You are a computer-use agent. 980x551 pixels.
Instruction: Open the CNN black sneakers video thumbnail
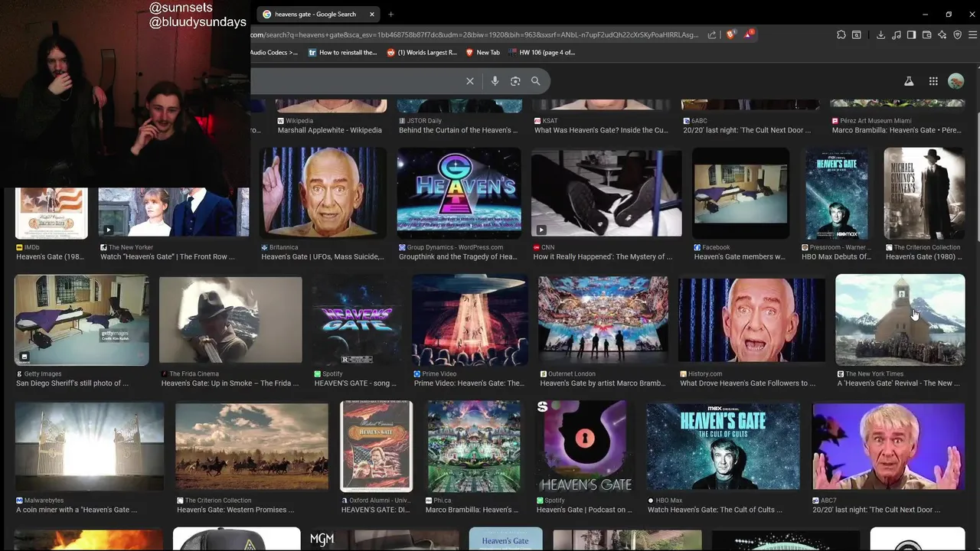[x=606, y=192]
